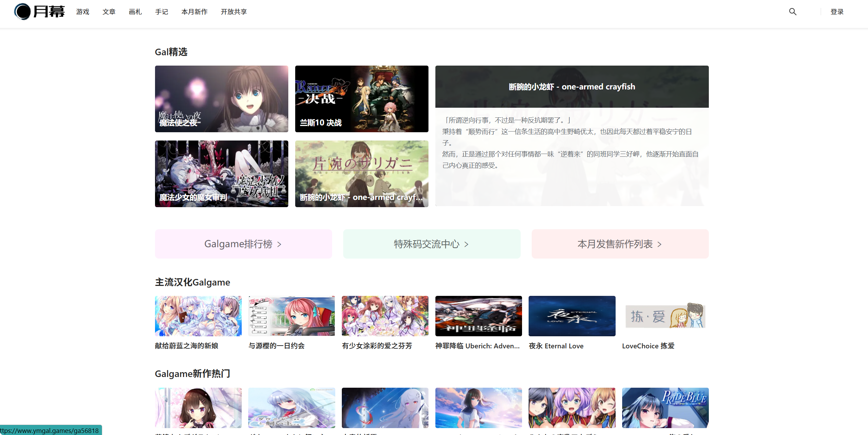The width and height of the screenshot is (868, 435).
Task: Open the 文章 menu item
Action: [x=109, y=12]
